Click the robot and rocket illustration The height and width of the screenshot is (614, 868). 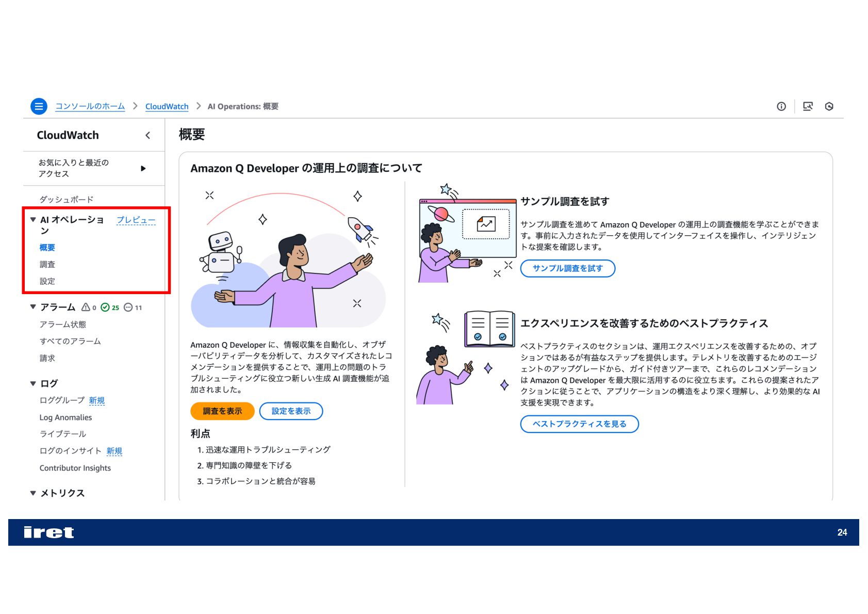coord(289,259)
